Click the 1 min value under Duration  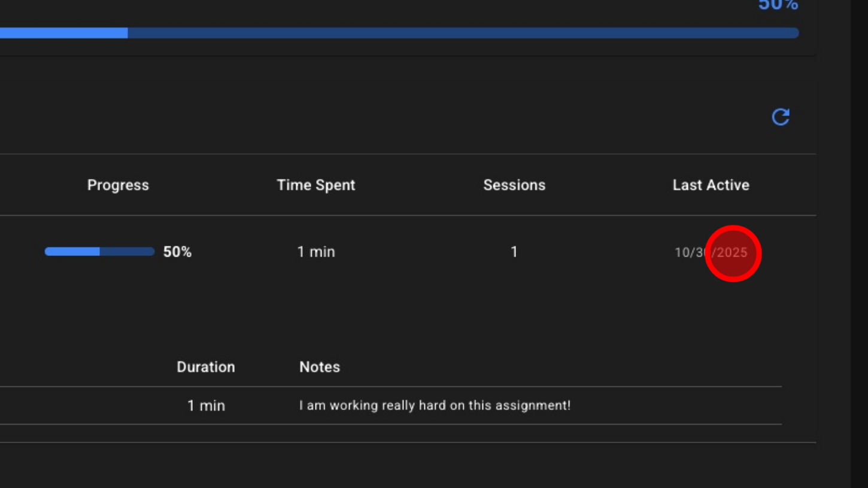[x=206, y=405]
